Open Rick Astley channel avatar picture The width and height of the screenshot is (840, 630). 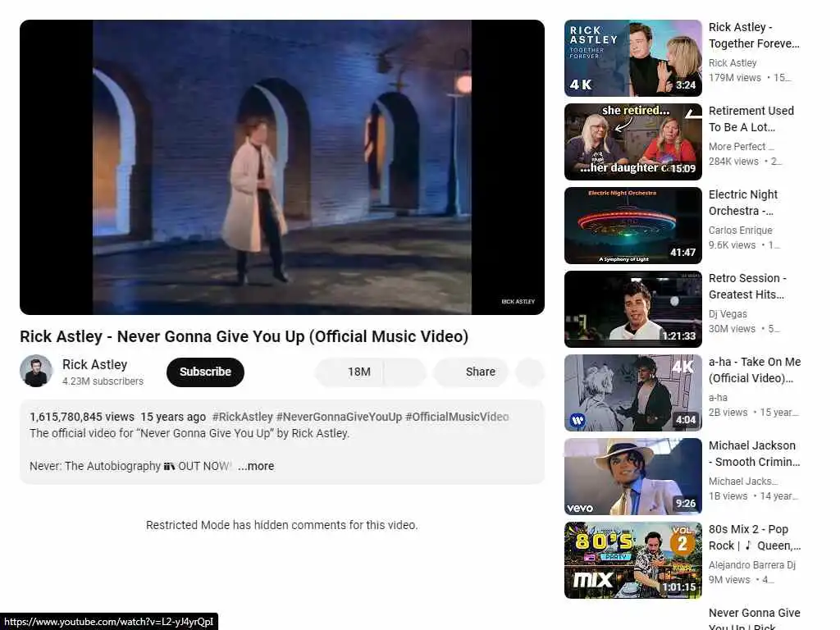coord(36,371)
